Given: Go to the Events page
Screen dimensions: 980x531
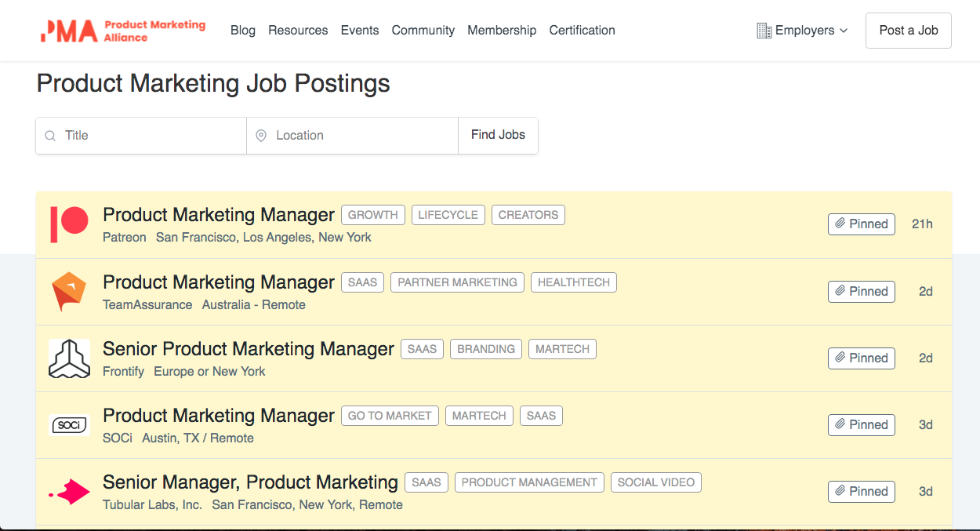Looking at the screenshot, I should [360, 31].
